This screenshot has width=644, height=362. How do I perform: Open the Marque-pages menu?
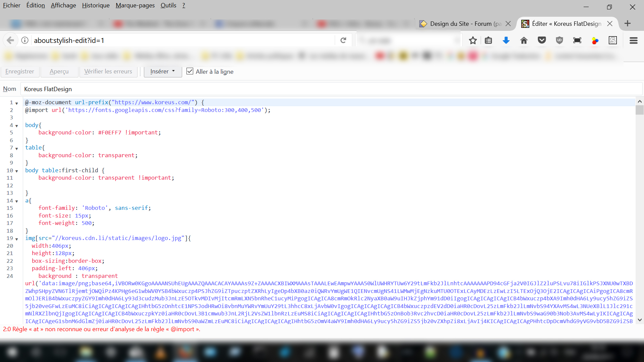[x=135, y=5]
